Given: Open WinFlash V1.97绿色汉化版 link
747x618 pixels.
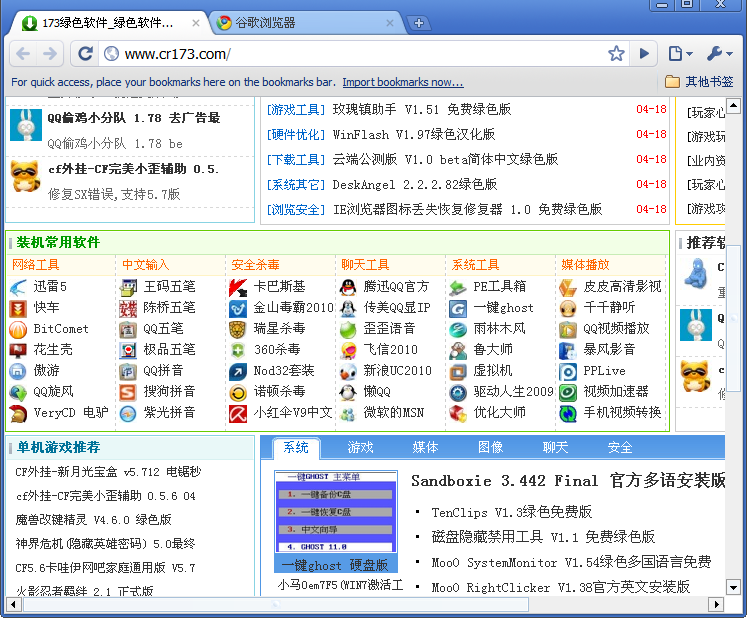Looking at the screenshot, I should coord(414,135).
